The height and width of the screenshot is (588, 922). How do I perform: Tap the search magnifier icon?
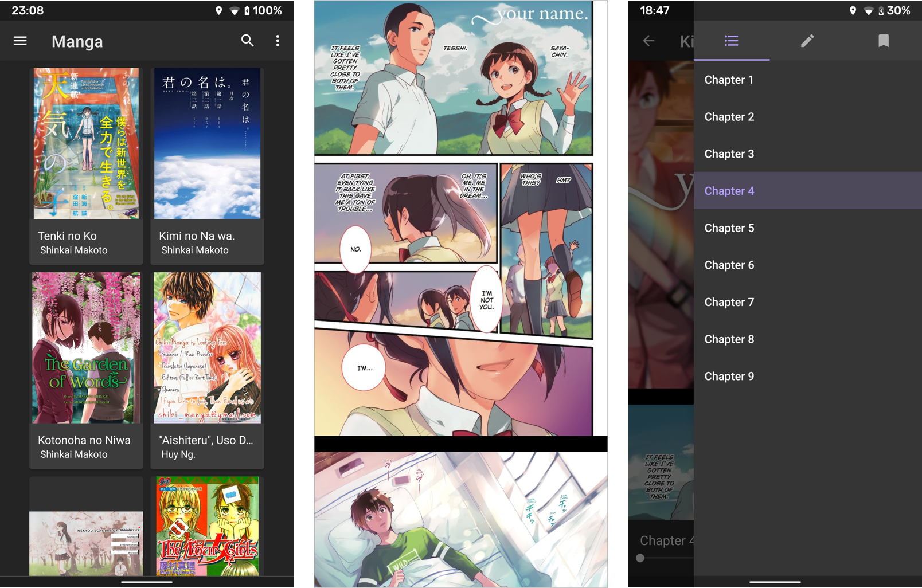(x=247, y=41)
